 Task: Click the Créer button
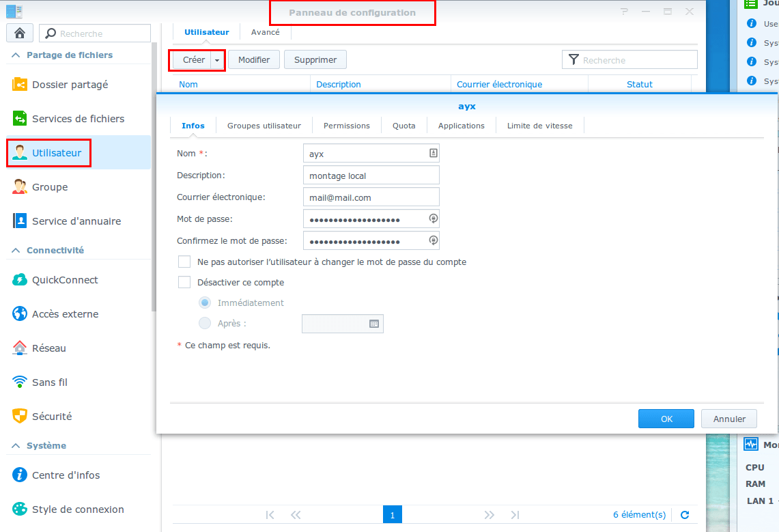[x=192, y=60]
